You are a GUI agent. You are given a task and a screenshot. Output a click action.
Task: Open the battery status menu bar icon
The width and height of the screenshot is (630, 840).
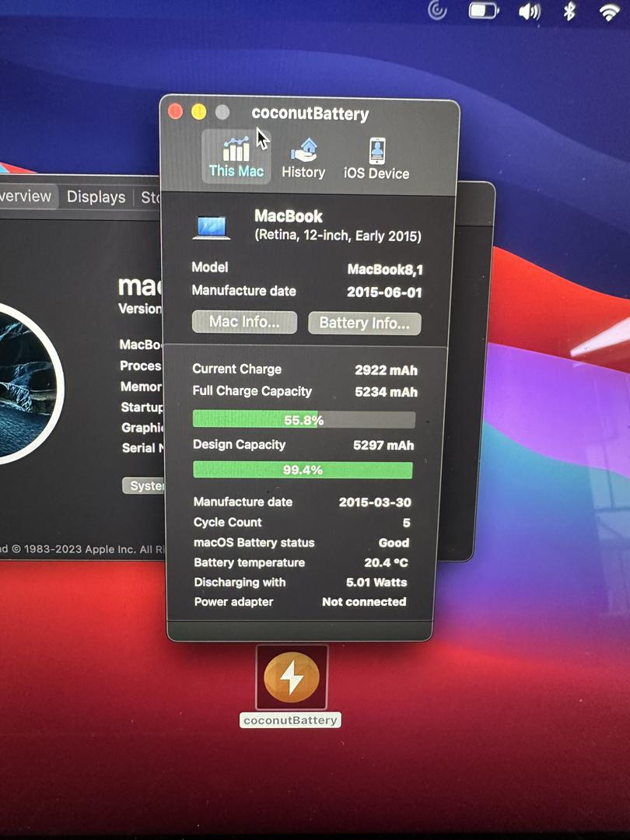(x=484, y=10)
